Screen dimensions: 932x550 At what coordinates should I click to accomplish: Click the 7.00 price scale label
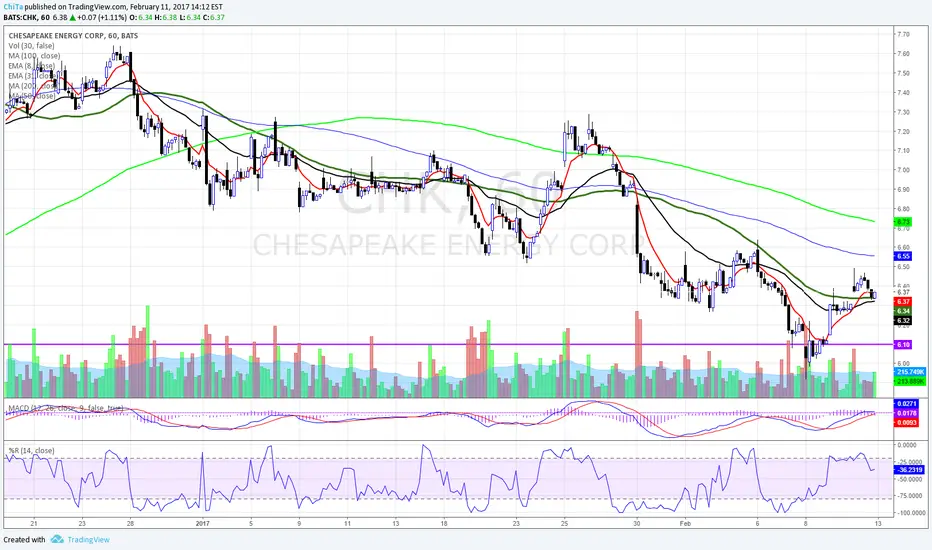(903, 170)
